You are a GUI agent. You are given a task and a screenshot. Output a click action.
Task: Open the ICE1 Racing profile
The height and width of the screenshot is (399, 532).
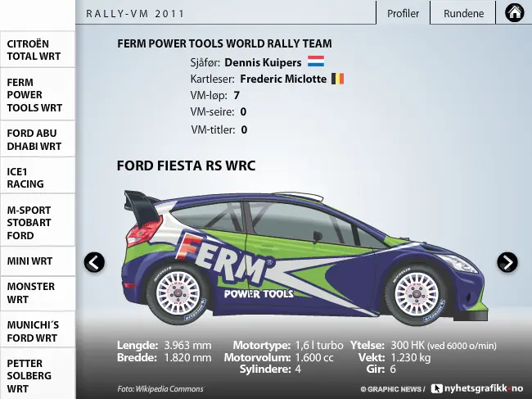click(x=38, y=177)
